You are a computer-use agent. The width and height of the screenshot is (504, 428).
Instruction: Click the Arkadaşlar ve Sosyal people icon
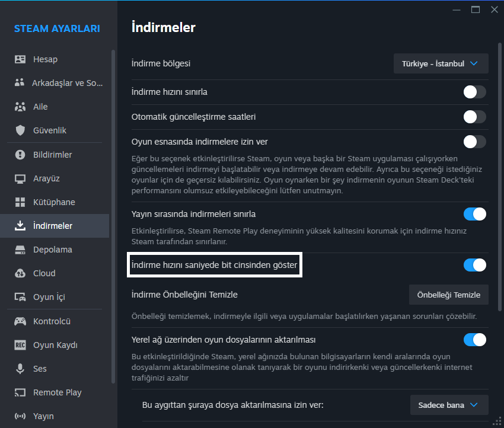tap(20, 82)
